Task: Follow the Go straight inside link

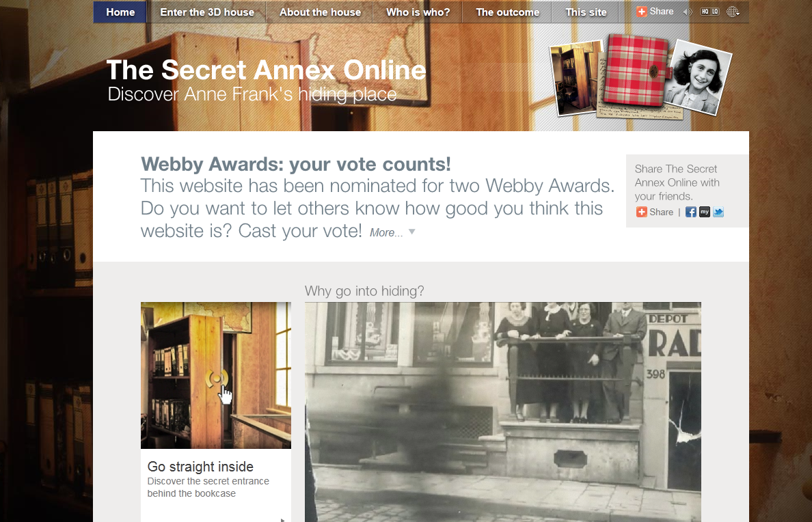Action: 200,467
